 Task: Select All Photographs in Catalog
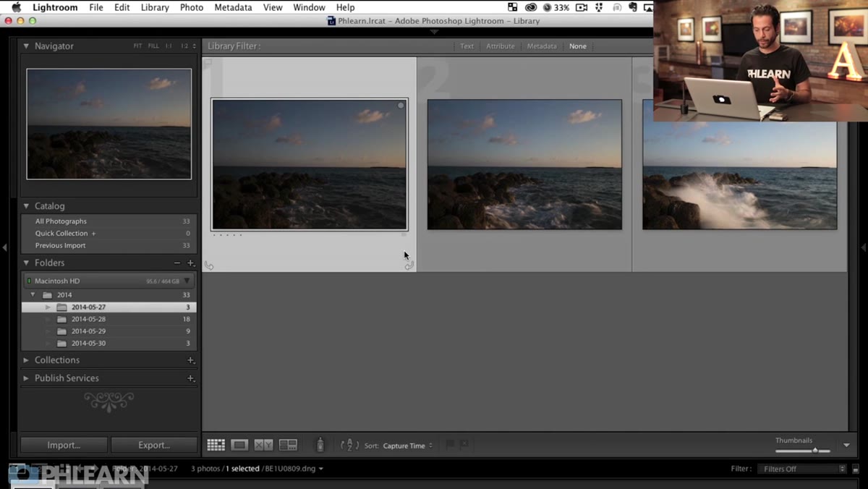[x=109, y=221]
